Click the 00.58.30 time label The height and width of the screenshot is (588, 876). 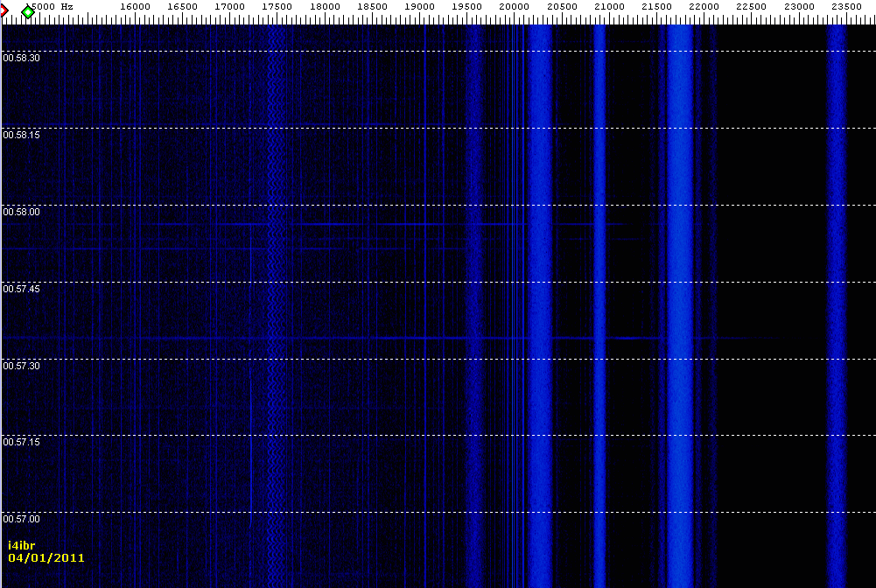pyautogui.click(x=21, y=58)
